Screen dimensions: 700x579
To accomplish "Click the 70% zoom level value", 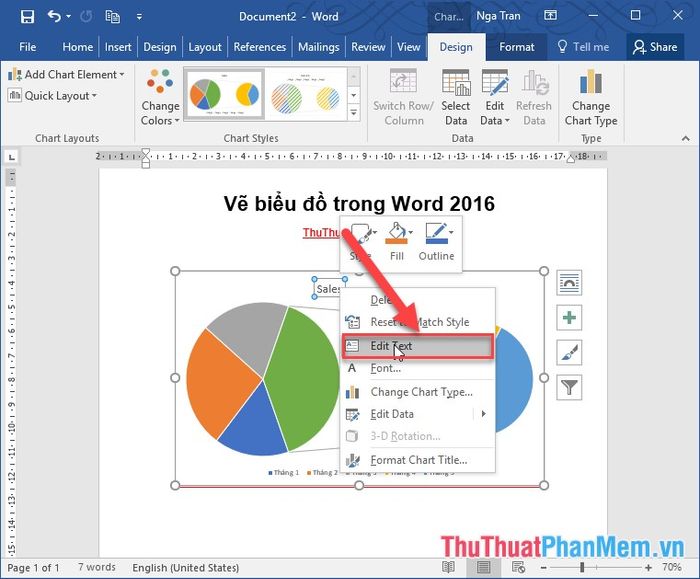I will 672,567.
